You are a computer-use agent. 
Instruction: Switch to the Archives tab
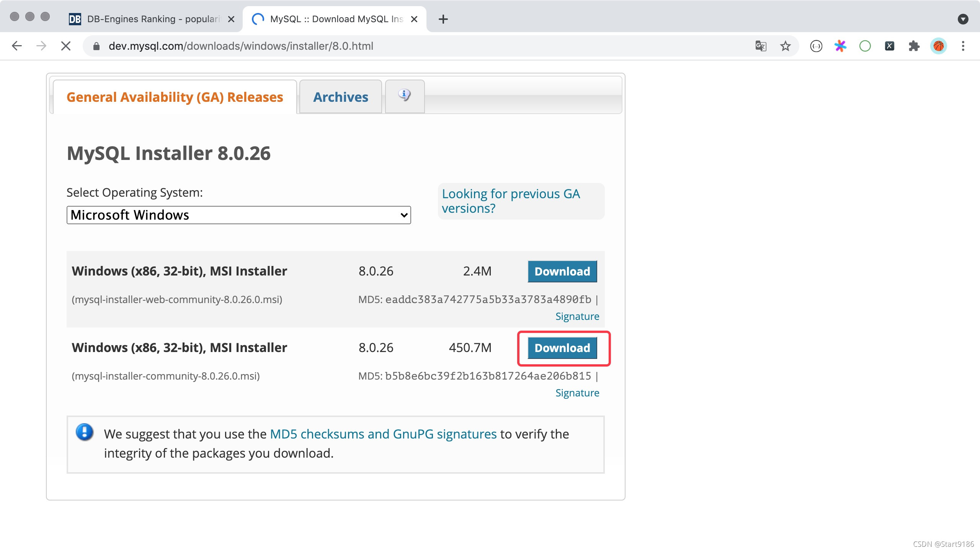pos(340,97)
